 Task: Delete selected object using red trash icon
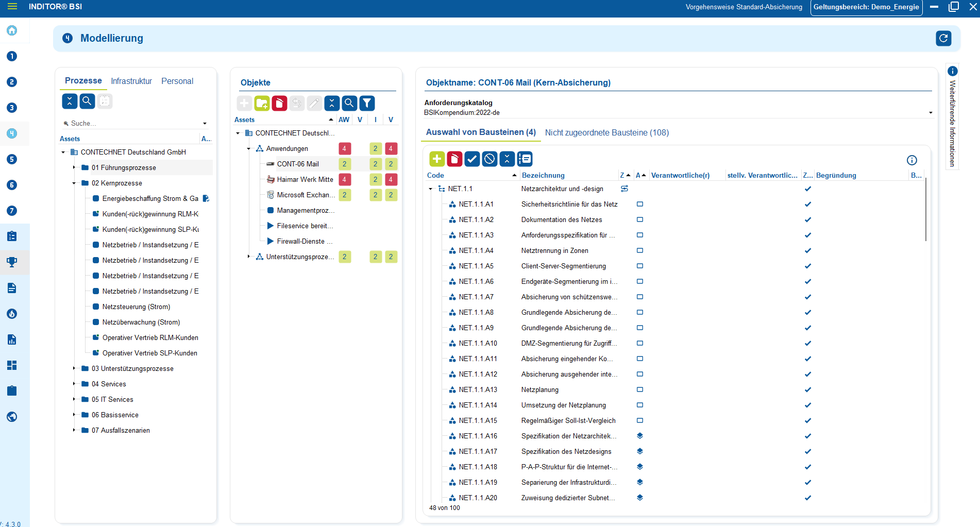click(x=279, y=103)
